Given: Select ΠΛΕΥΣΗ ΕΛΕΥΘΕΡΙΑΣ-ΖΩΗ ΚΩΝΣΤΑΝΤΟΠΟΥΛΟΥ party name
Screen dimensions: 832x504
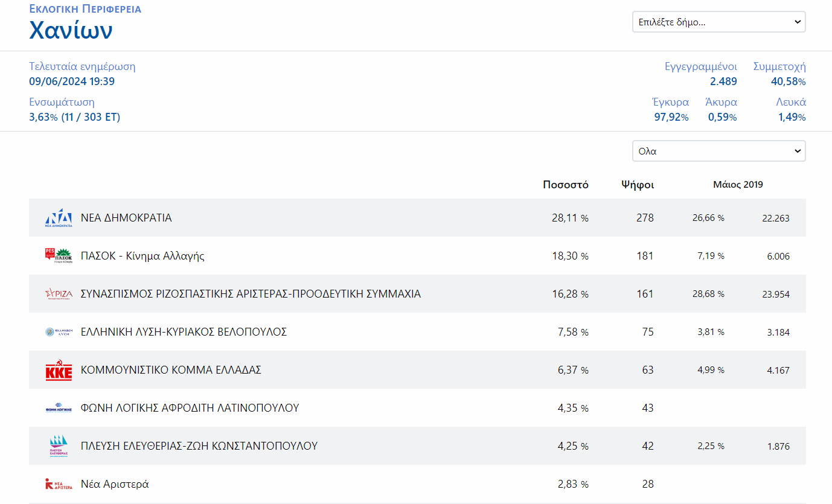Looking at the screenshot, I should pos(199,446).
